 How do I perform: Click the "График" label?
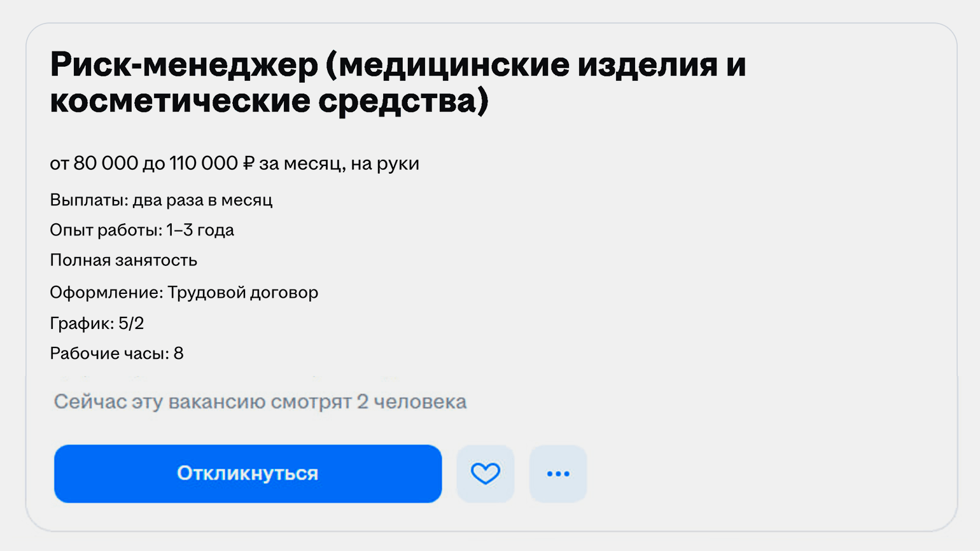pos(81,323)
